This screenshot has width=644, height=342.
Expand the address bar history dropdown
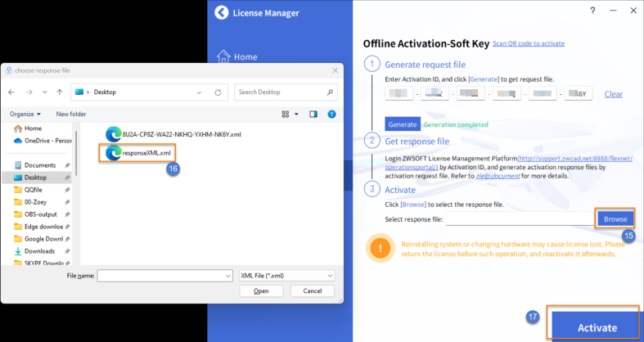[199, 92]
